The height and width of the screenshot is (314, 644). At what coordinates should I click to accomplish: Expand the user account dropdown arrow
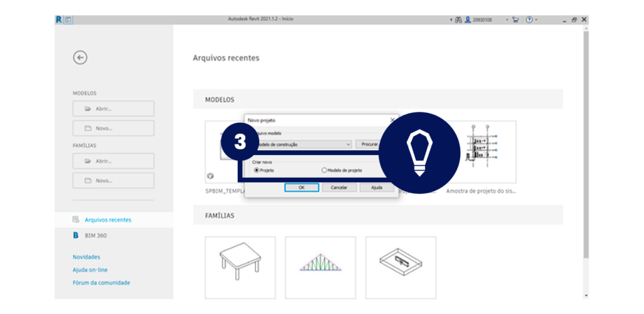click(508, 19)
